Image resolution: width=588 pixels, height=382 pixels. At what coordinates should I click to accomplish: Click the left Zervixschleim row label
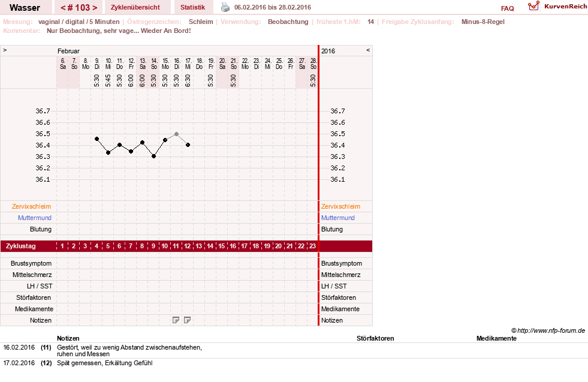(32, 206)
